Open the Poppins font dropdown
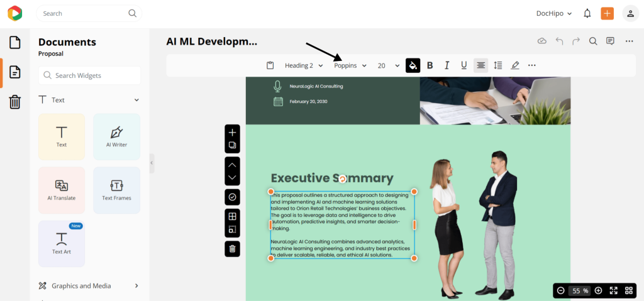Viewport: 644px width, 301px height. 350,65
